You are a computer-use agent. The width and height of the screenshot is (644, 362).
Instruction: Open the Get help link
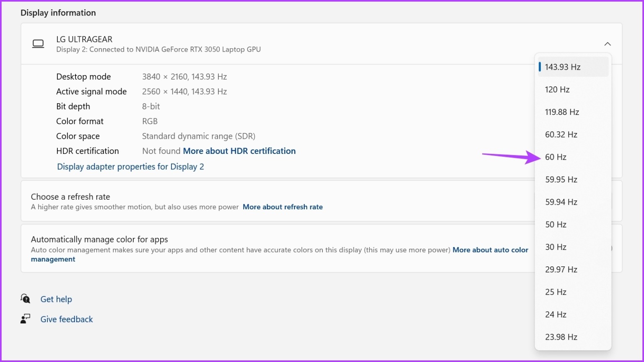(56, 299)
